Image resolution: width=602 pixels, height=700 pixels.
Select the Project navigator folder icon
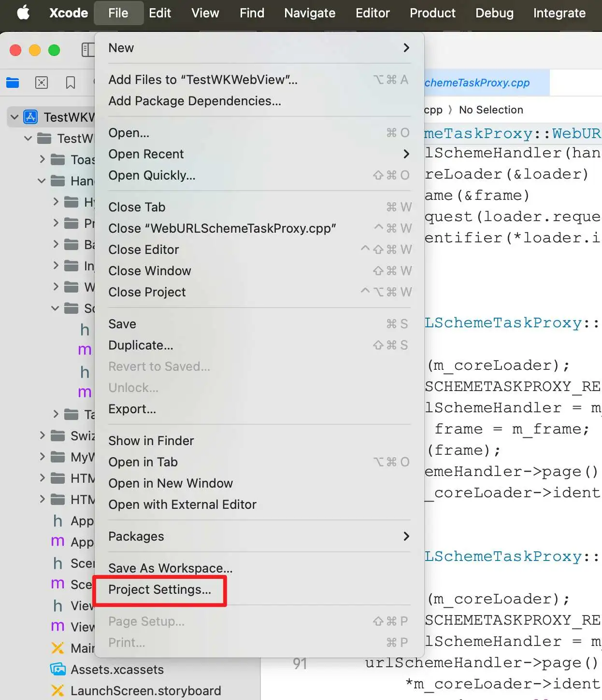coord(13,83)
